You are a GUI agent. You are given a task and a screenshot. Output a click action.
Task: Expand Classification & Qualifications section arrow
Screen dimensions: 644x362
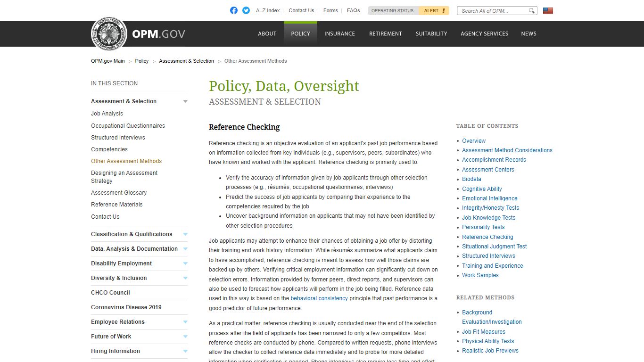tap(185, 234)
